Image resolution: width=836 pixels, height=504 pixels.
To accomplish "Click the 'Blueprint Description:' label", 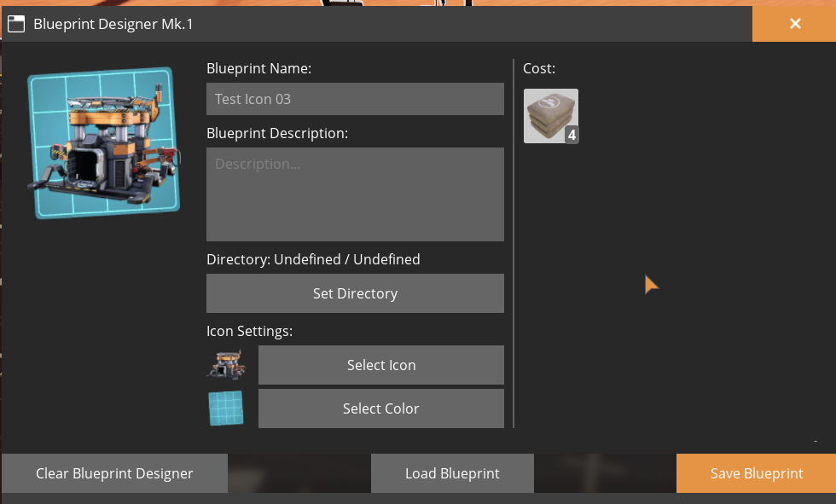I will coord(277,133).
